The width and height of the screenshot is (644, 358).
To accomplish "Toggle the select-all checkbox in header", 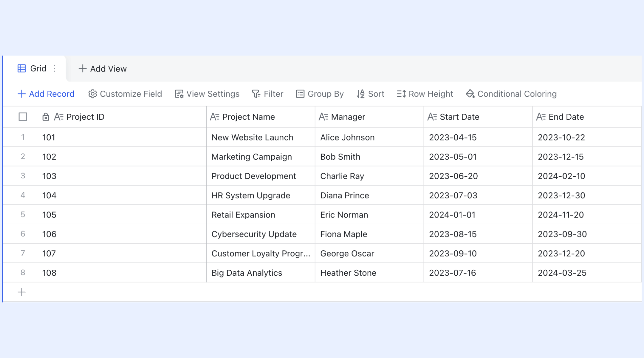I will click(x=23, y=117).
